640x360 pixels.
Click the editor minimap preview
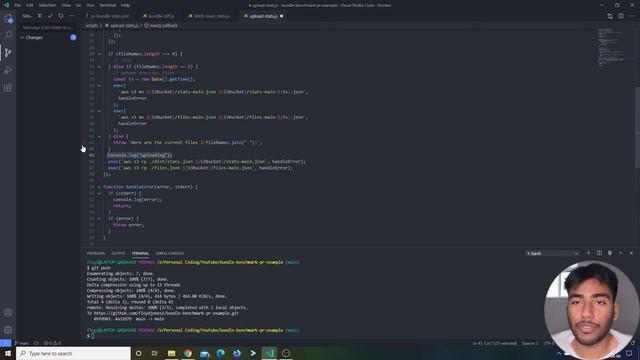(x=611, y=47)
